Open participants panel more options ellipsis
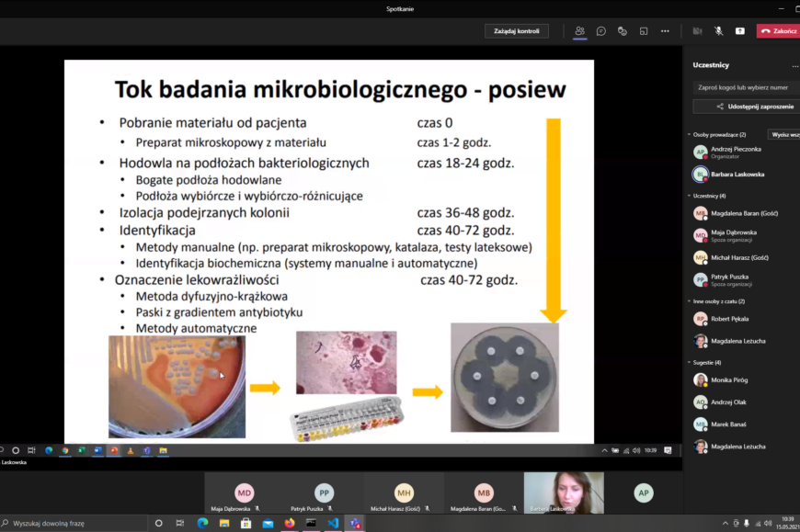This screenshot has height=532, width=800. click(x=794, y=65)
